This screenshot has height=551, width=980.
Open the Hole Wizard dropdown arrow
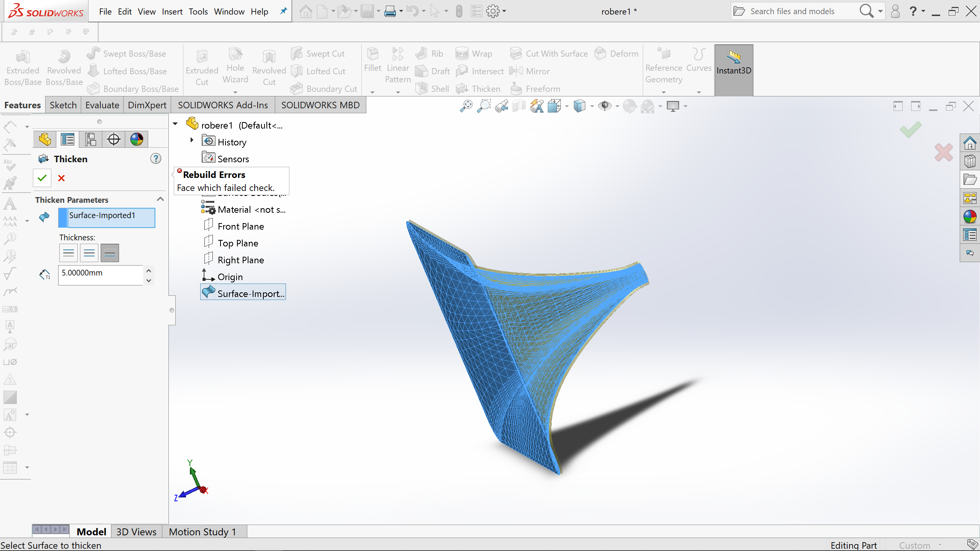pos(235,92)
